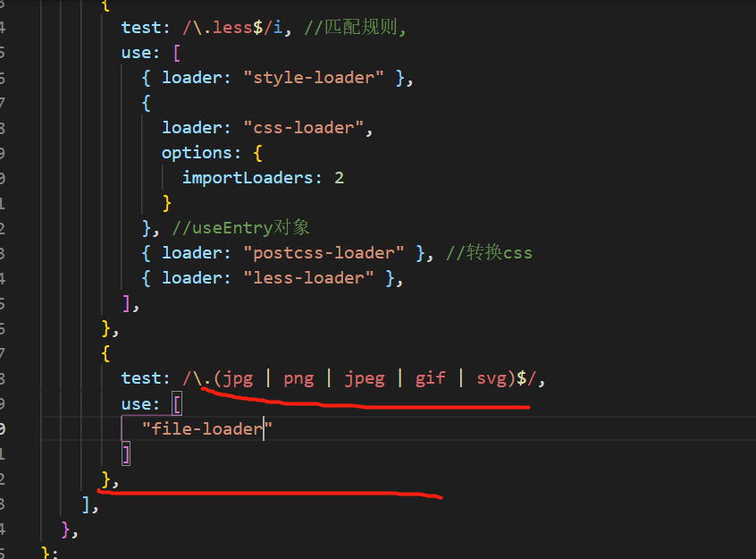756x559 pixels.
Task: Click the "style-loader" string value
Action: 314,77
